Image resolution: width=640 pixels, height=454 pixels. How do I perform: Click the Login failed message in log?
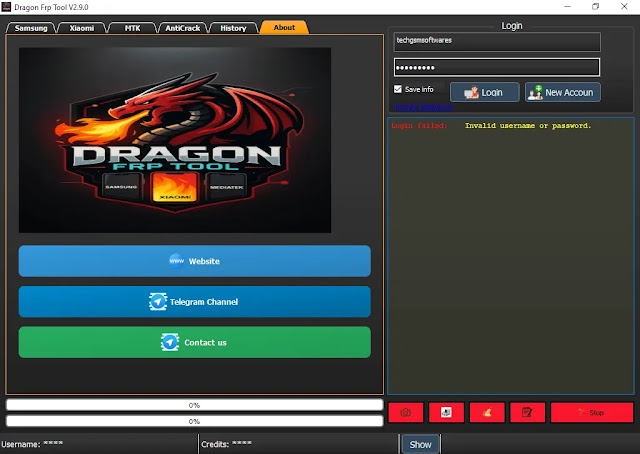point(419,126)
